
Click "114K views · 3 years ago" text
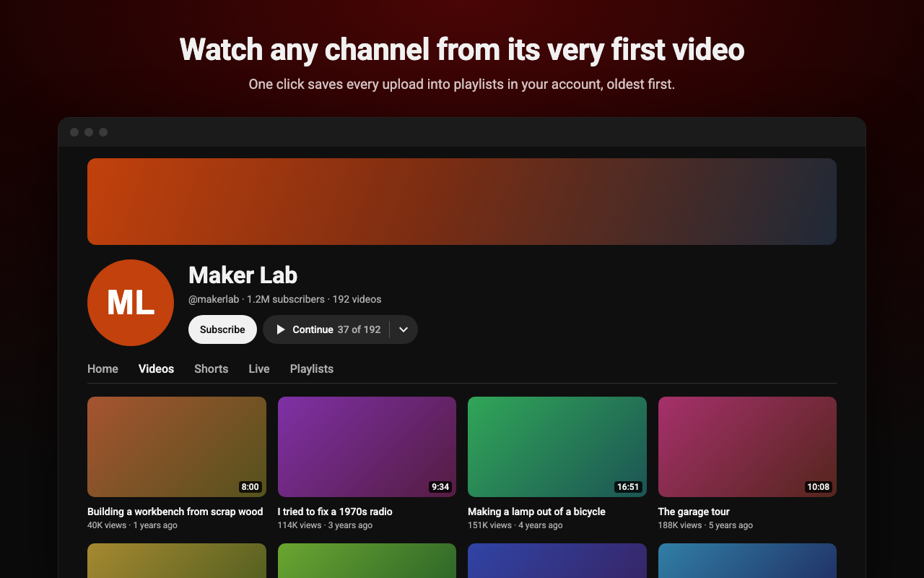pos(325,525)
